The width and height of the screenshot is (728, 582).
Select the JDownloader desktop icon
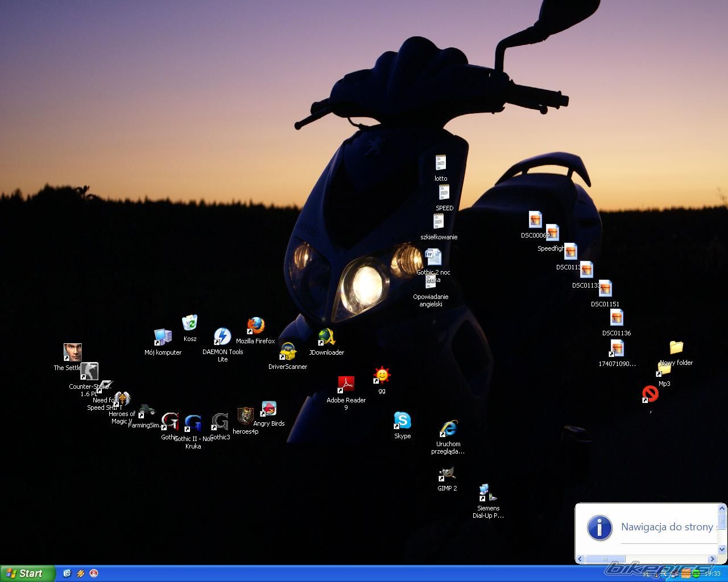(x=326, y=338)
